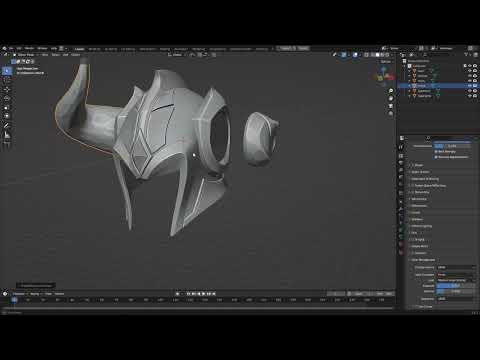Click the viewport zoom gizmo icon

(x=391, y=91)
